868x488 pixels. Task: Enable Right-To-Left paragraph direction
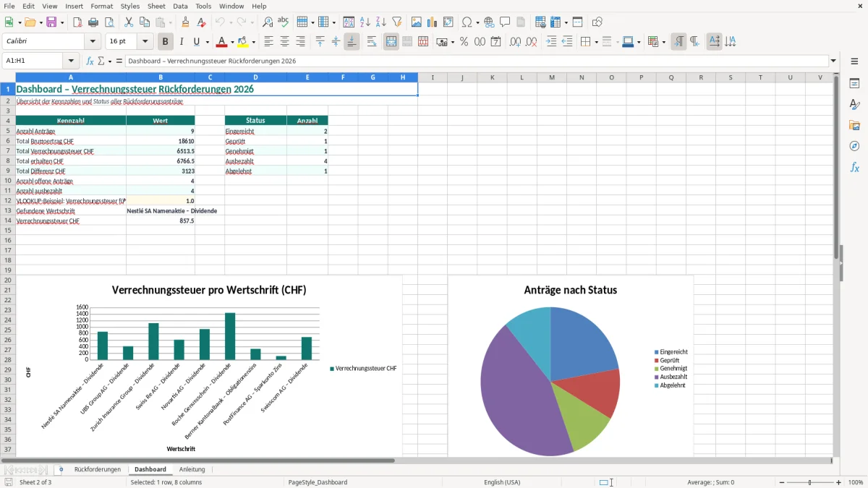coord(694,42)
